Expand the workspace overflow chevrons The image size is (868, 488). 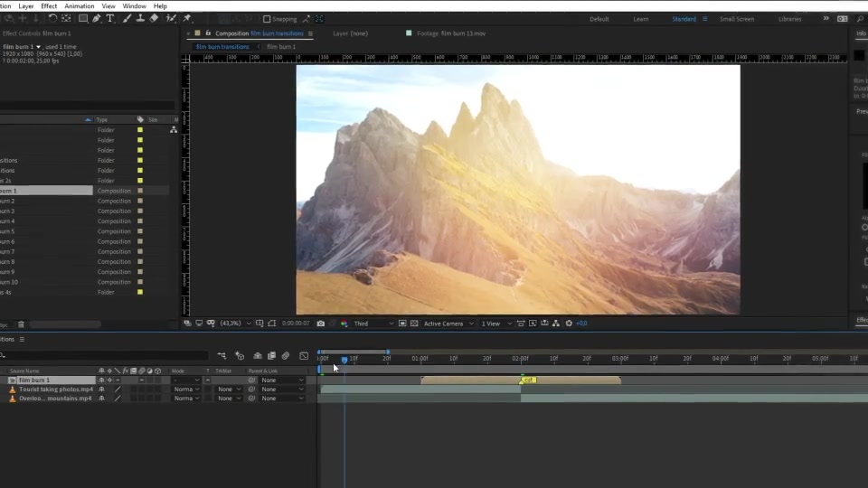(826, 18)
